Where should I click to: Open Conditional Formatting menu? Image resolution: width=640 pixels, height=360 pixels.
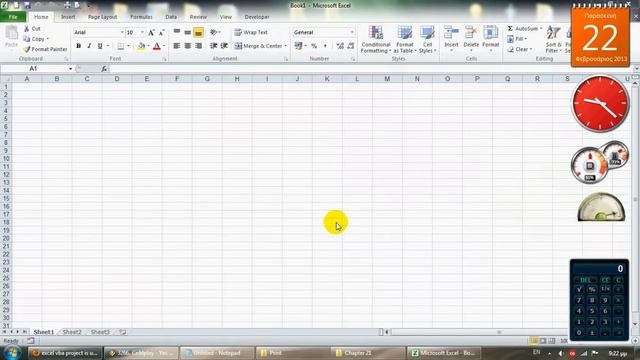[x=376, y=39]
